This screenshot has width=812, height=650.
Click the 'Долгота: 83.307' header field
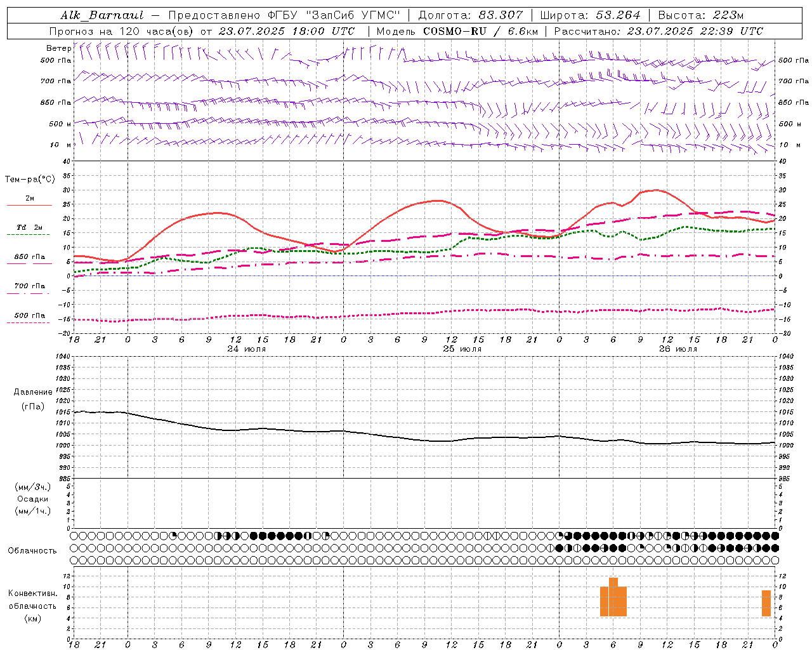(x=471, y=15)
